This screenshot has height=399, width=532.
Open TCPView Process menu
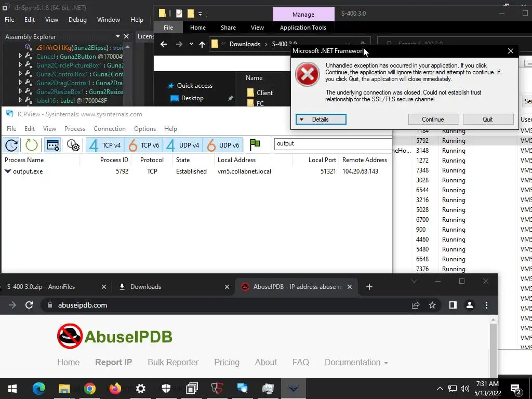tap(75, 129)
